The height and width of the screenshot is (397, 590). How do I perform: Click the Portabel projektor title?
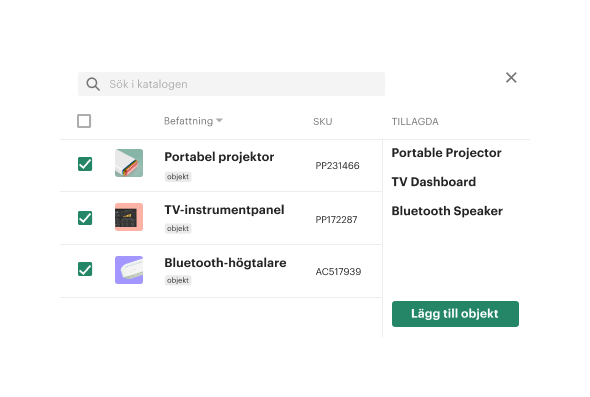(x=219, y=157)
